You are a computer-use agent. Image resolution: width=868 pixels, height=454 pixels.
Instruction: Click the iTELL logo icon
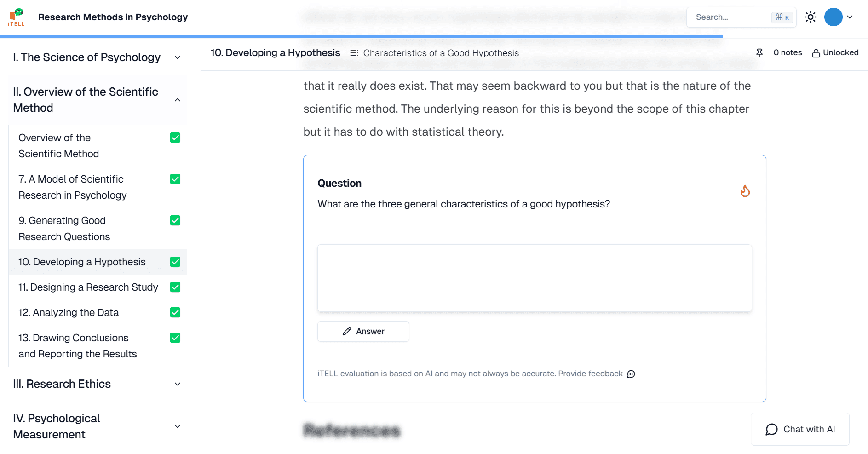pos(17,17)
